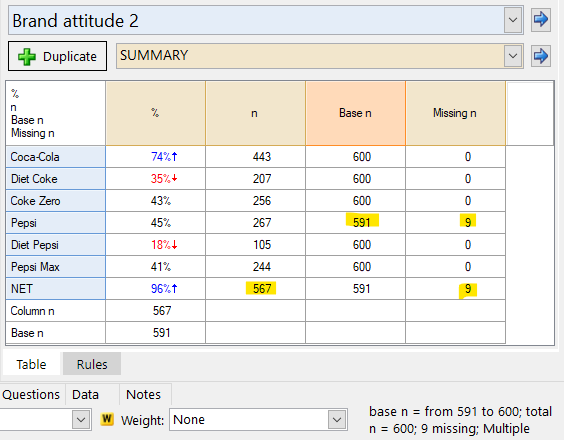Image resolution: width=564 pixels, height=440 pixels.
Task: Open the SUMMARY dropdown arrow
Action: coord(513,56)
